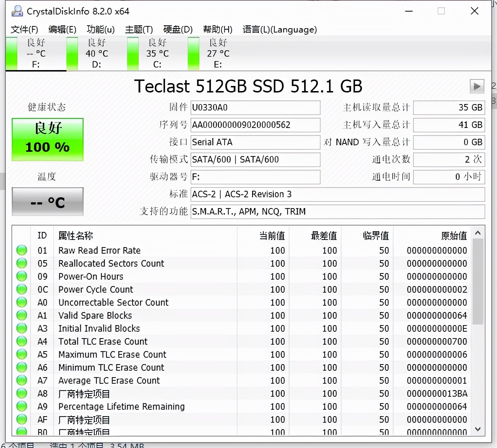Switch to D: drive at 40 °C
The image size is (497, 448).
pyautogui.click(x=96, y=53)
